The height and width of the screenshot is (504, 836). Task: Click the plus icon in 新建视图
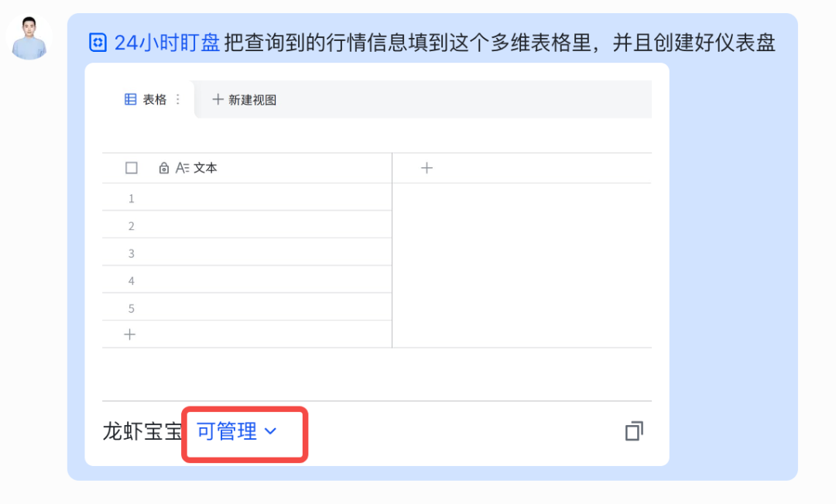[x=219, y=99]
